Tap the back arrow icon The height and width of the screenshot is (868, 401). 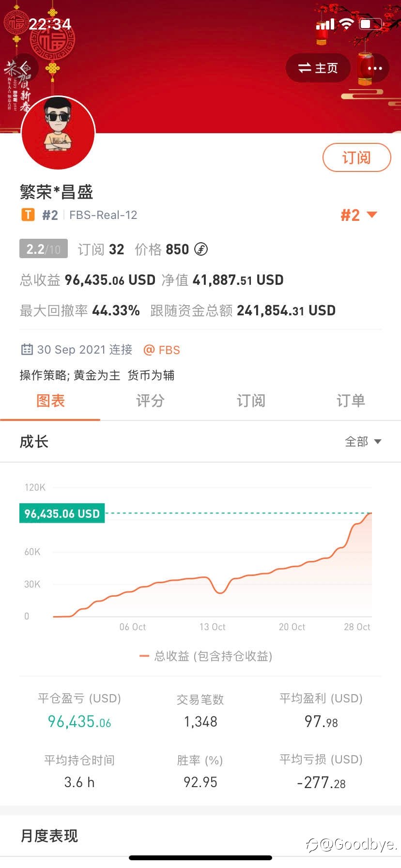[24, 68]
